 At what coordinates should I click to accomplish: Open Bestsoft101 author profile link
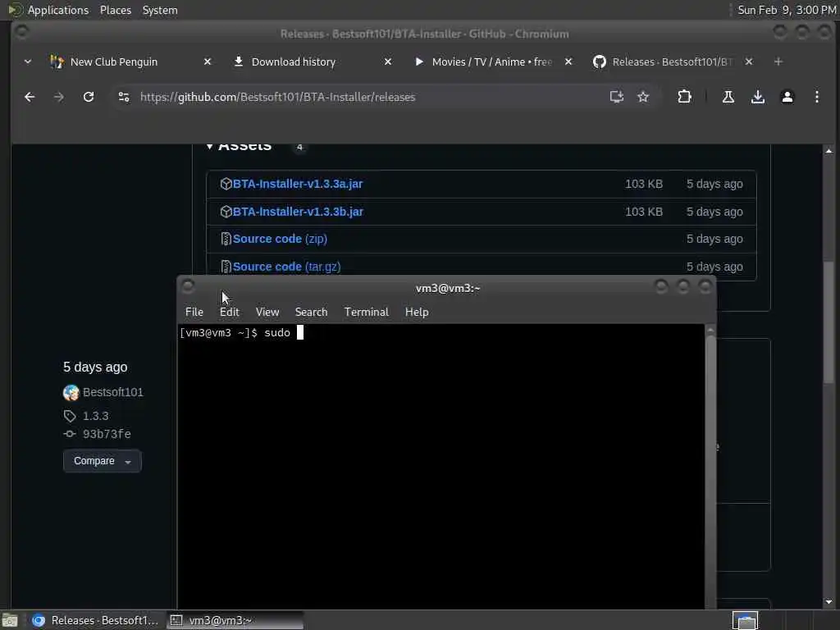pyautogui.click(x=113, y=392)
